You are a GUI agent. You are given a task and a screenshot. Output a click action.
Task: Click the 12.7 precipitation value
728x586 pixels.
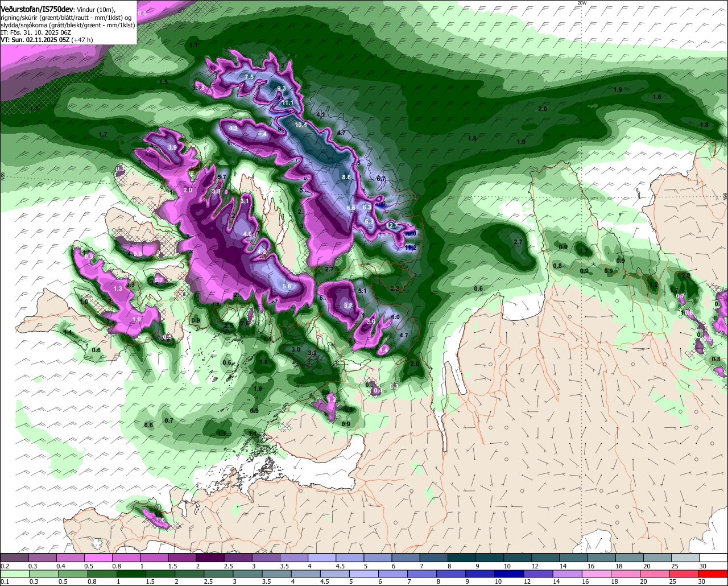point(392,226)
